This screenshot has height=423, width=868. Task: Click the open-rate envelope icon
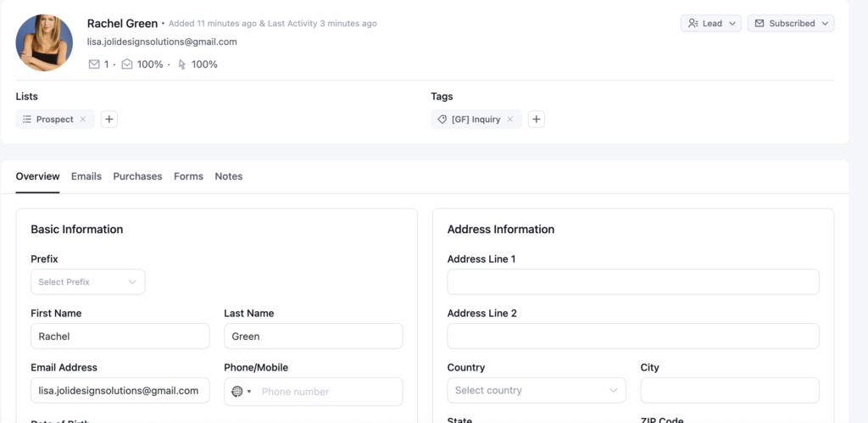point(127,64)
